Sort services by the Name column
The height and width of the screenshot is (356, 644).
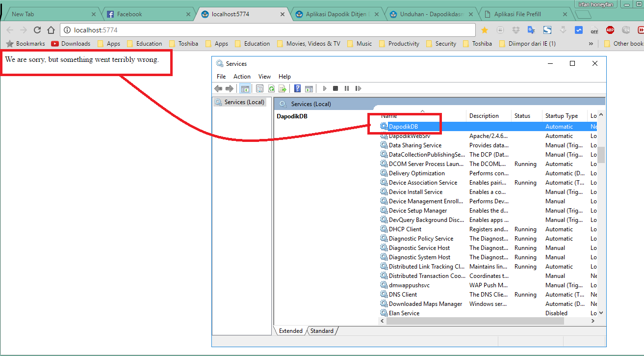pyautogui.click(x=422, y=116)
